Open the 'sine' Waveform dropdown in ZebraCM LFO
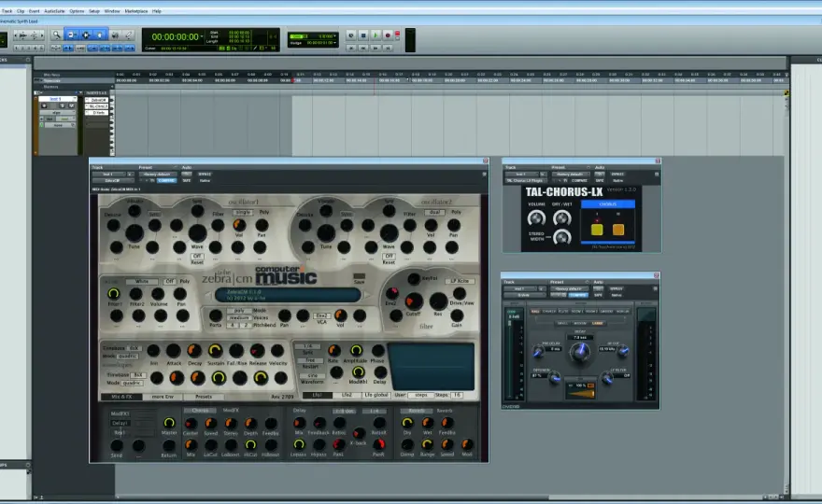 (312, 375)
